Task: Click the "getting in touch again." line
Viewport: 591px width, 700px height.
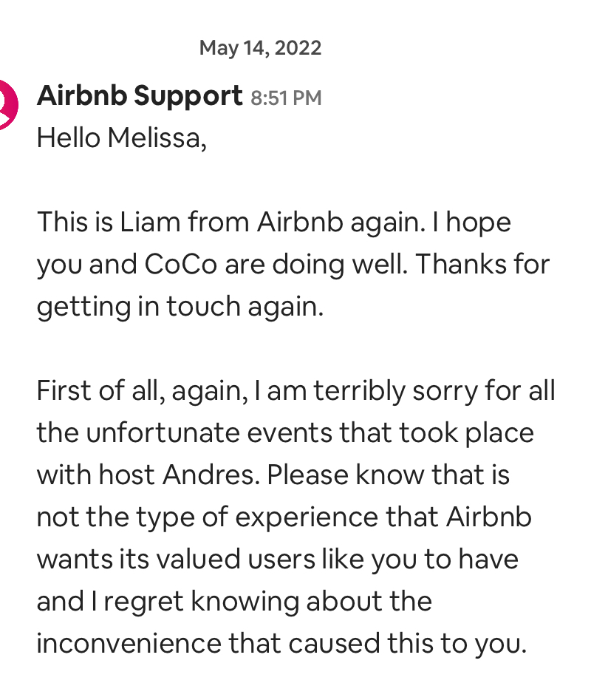Action: pyautogui.click(x=180, y=307)
